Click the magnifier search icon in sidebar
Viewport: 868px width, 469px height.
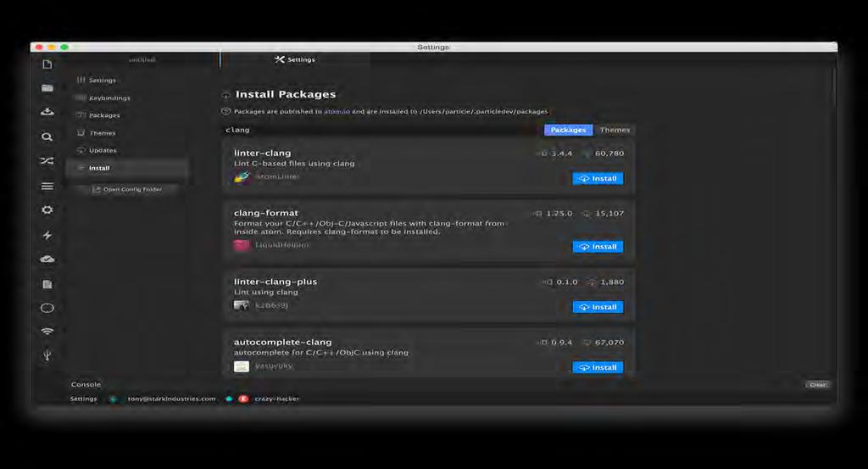coord(47,137)
